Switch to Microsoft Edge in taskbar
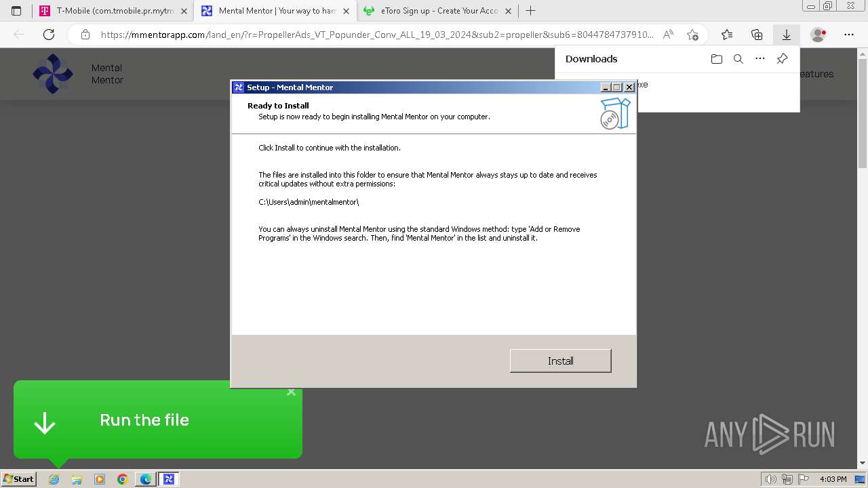Viewport: 868px width, 488px height. 145,479
